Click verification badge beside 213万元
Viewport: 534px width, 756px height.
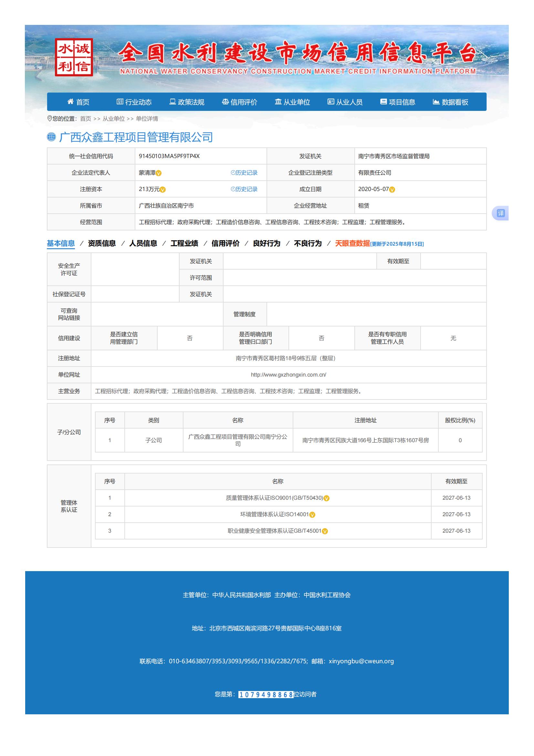[162, 190]
